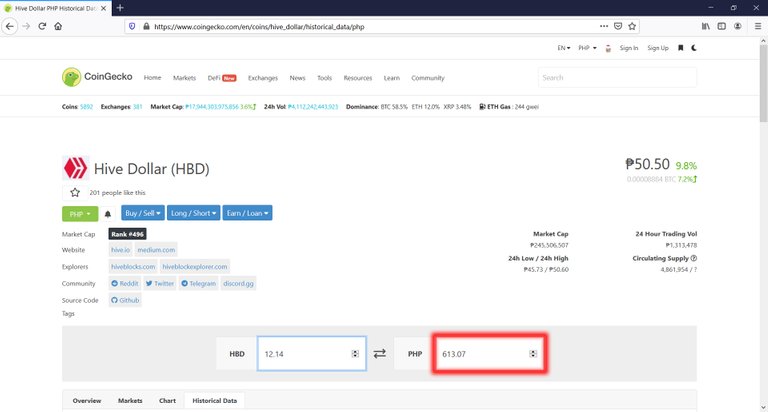Expand the Buy / Sell dropdown
This screenshot has width=768, height=412.
(x=143, y=213)
